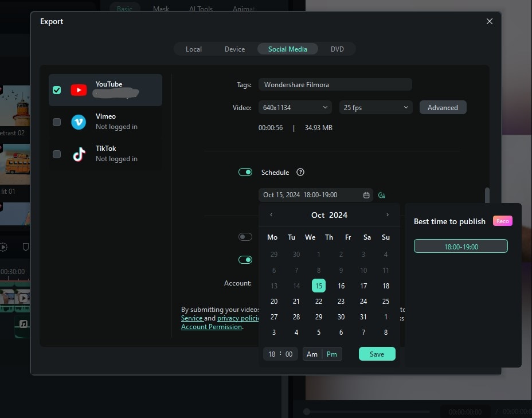The width and height of the screenshot is (532, 418).
Task: Close the Export dialog
Action: 489,21
